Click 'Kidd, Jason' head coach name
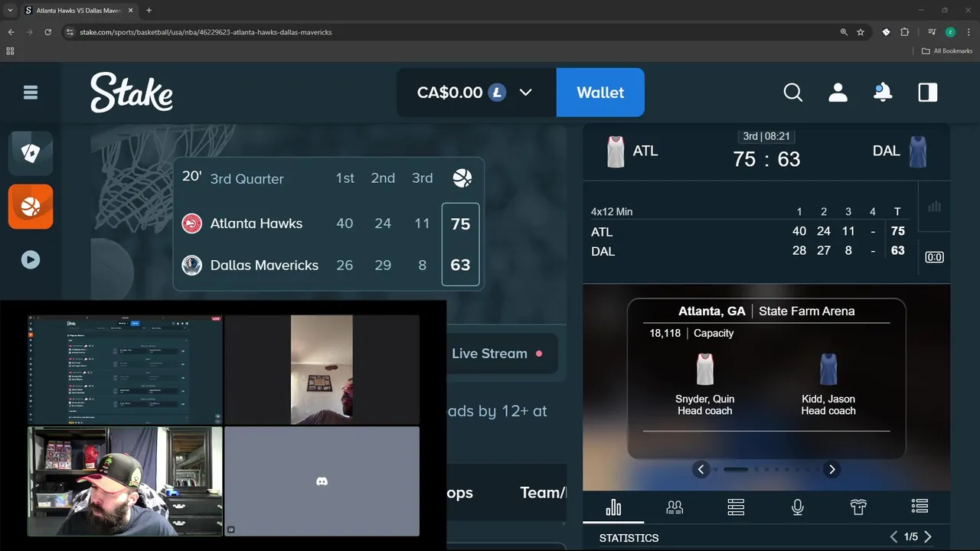 point(828,399)
